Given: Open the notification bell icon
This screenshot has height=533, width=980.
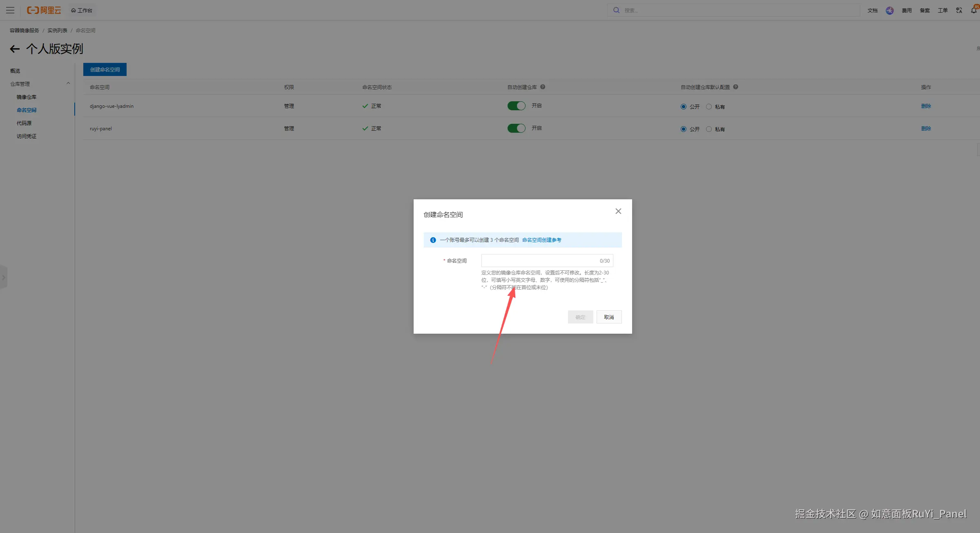Looking at the screenshot, I should point(974,10).
